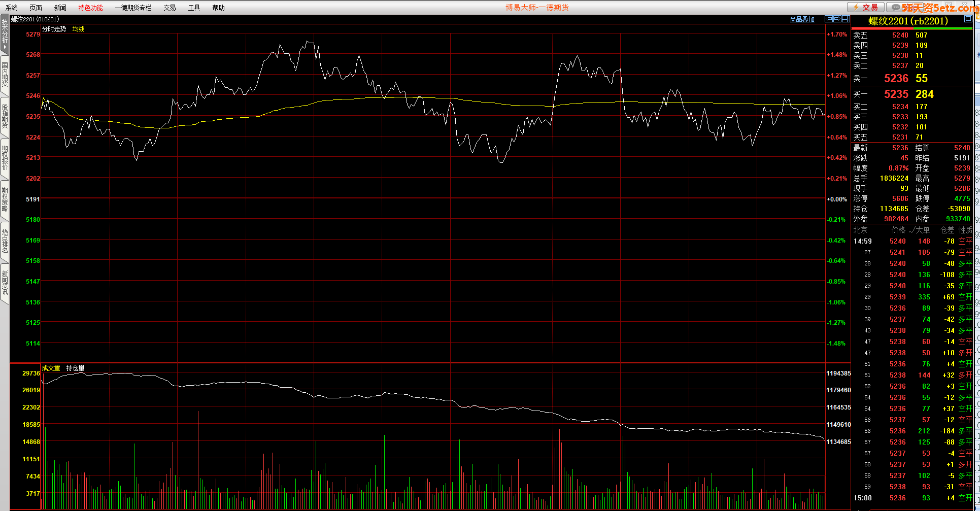Viewport: 980px width, 511px height.
Task: Click the 商品叠加 link
Action: (802, 19)
